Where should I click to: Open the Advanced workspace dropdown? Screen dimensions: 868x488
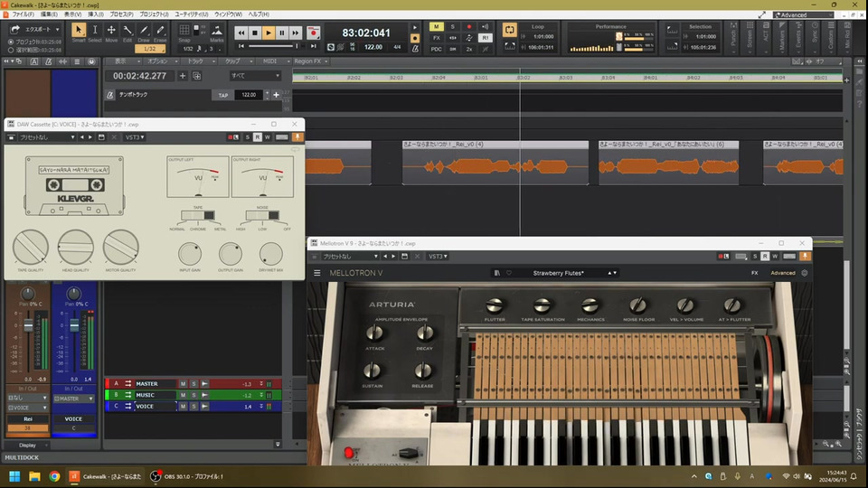click(804, 15)
